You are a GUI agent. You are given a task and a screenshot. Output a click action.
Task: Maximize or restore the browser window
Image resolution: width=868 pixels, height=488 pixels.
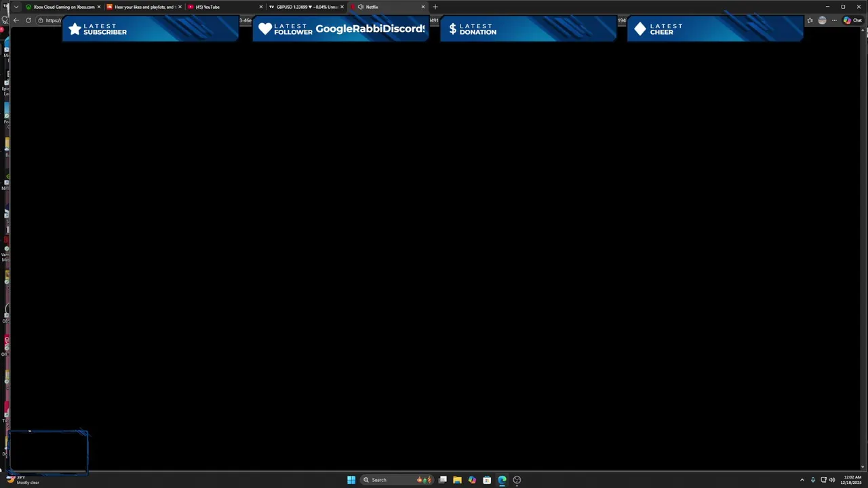[x=843, y=7]
